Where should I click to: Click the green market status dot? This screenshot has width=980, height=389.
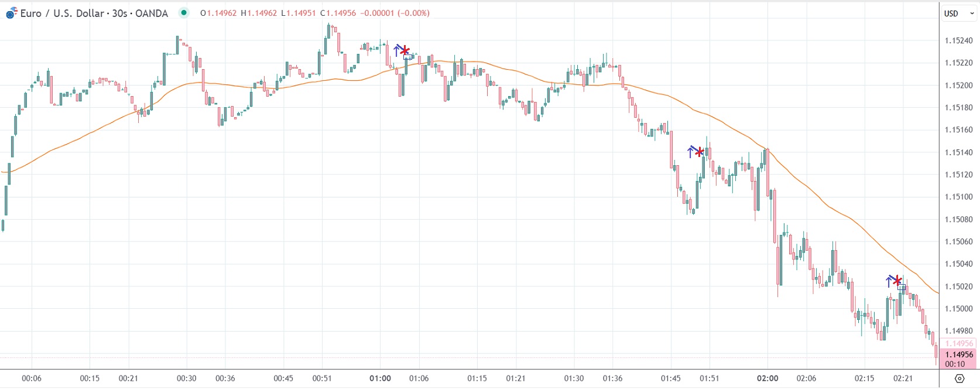184,12
